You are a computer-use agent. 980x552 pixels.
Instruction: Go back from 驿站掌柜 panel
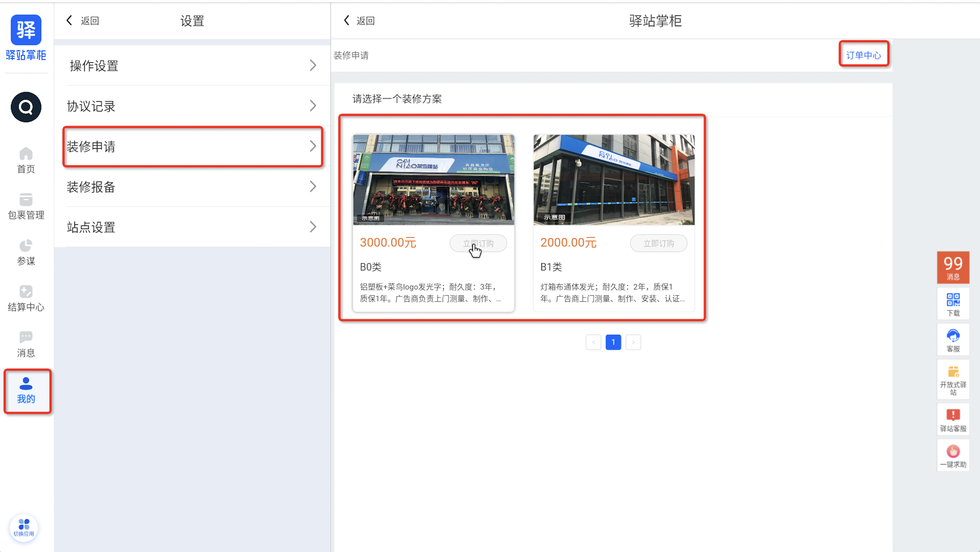click(x=359, y=20)
